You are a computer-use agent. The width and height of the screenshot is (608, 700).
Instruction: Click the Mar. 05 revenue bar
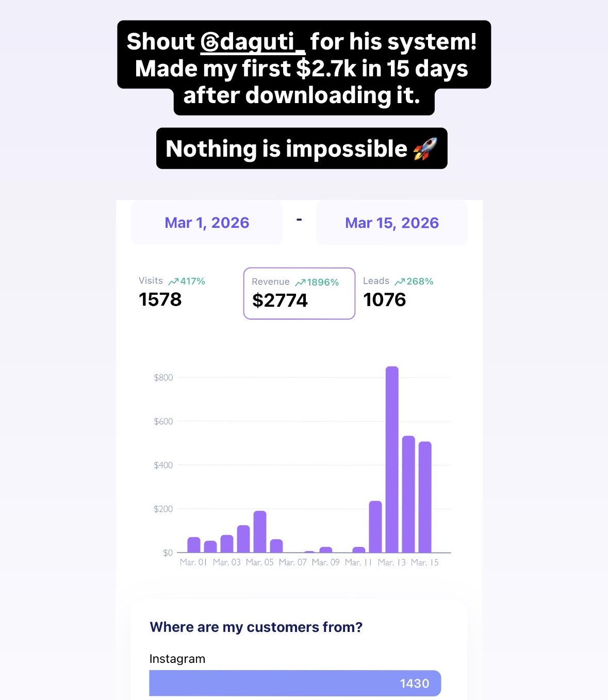click(260, 531)
